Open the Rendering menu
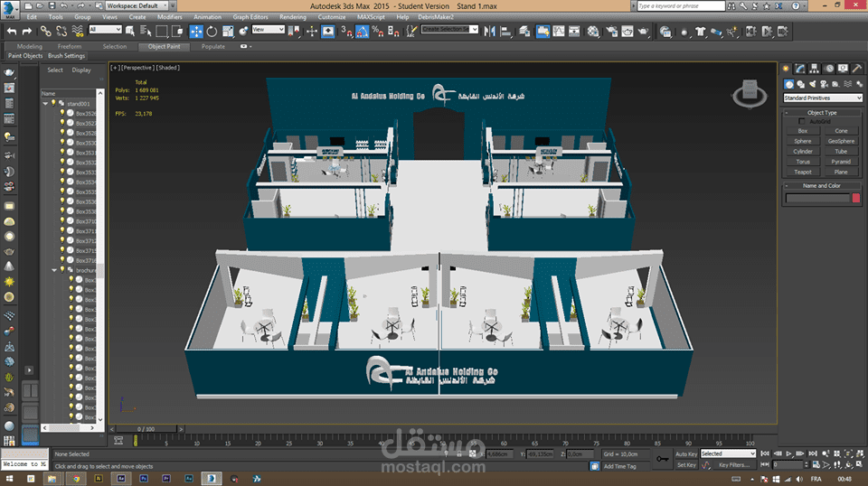Viewport: 868px width, 486px height. click(x=293, y=17)
